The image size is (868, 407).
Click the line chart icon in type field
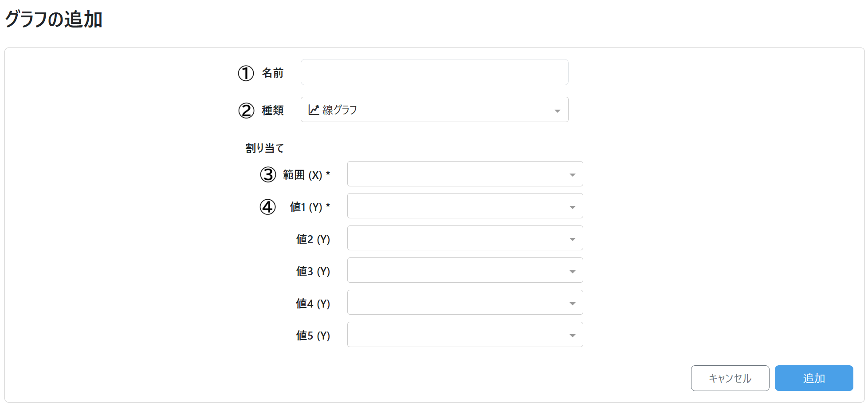coord(314,110)
